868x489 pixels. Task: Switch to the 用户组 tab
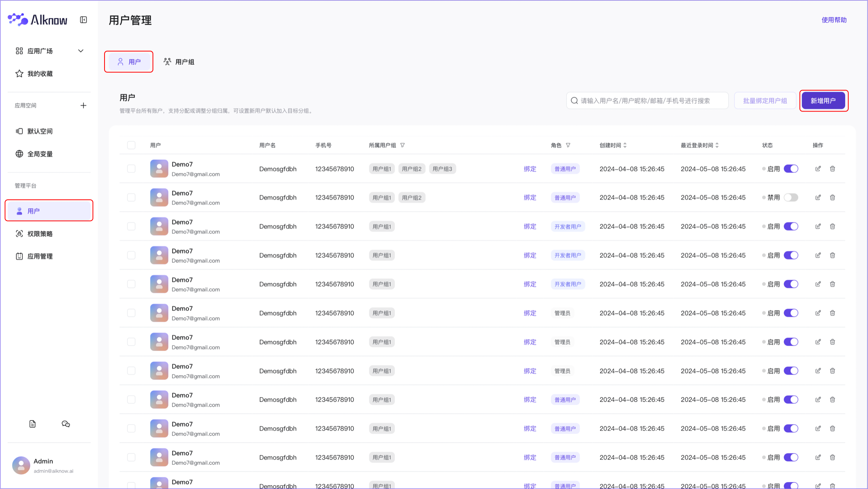click(179, 62)
